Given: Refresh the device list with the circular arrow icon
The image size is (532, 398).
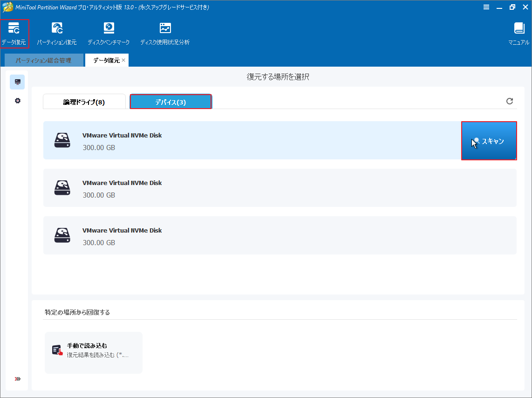Looking at the screenshot, I should click(x=510, y=101).
